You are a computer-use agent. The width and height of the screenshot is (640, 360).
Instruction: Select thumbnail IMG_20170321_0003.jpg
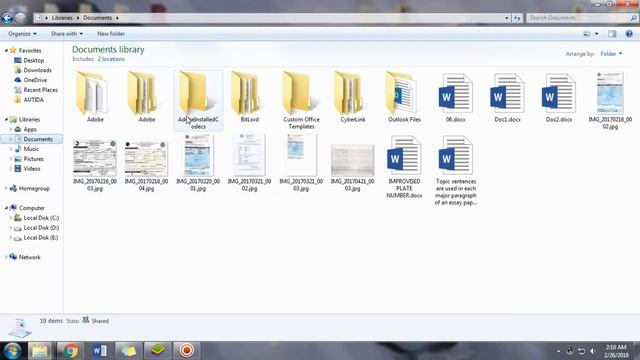[301, 162]
